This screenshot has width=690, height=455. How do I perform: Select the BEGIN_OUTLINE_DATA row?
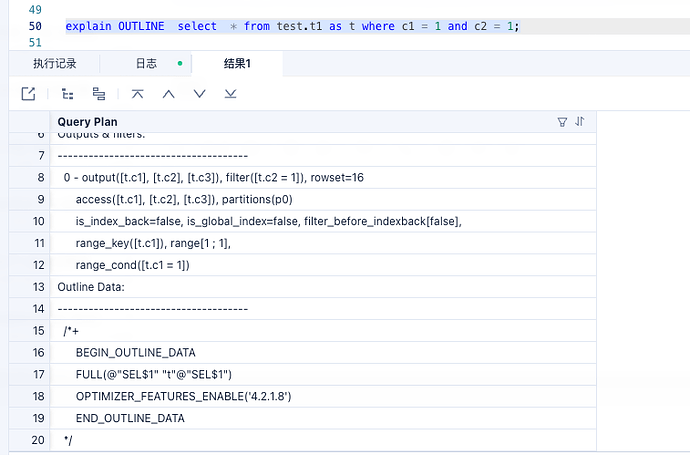click(x=135, y=352)
